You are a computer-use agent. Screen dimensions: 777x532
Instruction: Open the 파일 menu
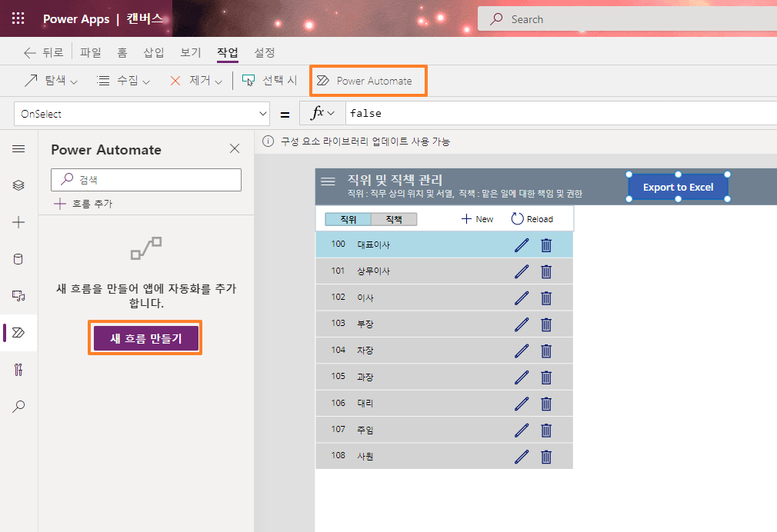point(91,52)
